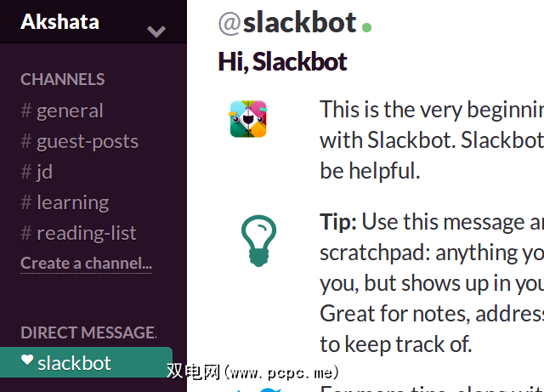Click the Slackbot avatar icon
Screen dimensions: 544x392
248,119
